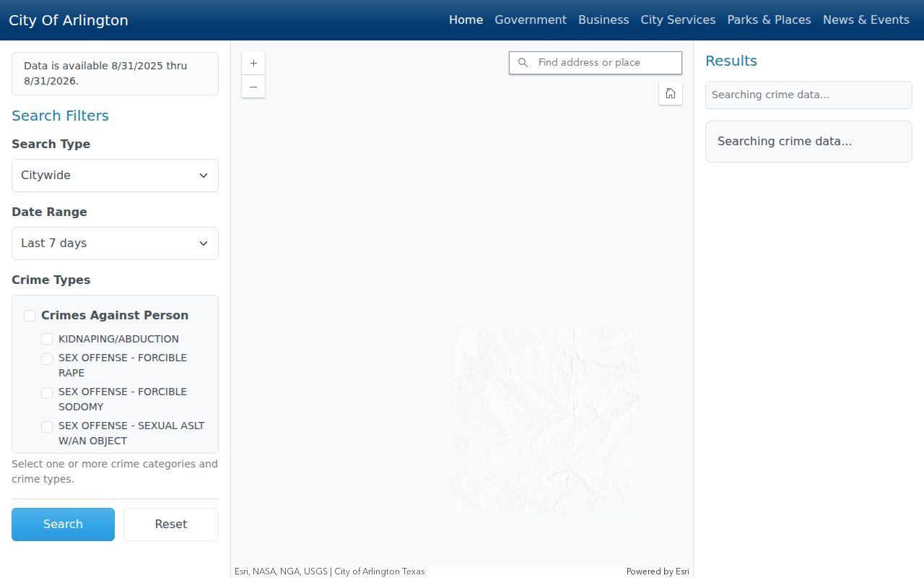
Task: Zoom out on the map
Action: 253,87
